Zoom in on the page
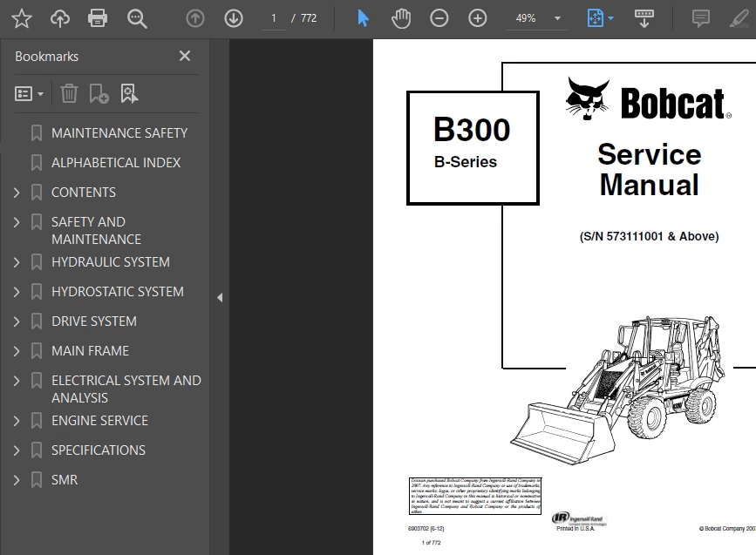 tap(477, 17)
